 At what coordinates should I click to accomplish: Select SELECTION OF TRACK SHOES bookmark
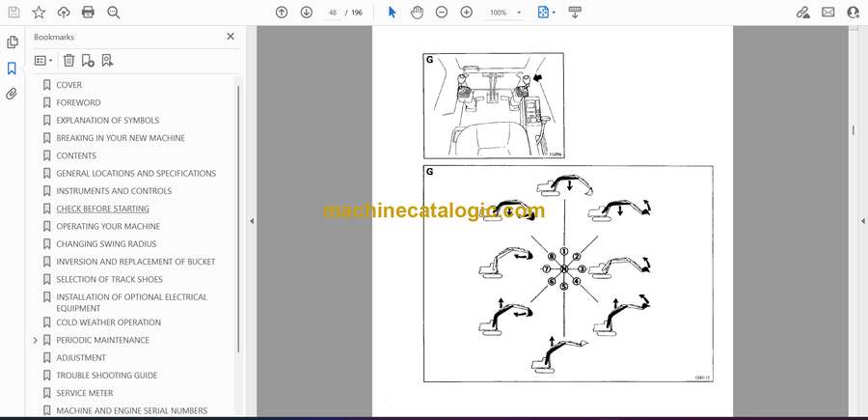[x=109, y=279]
